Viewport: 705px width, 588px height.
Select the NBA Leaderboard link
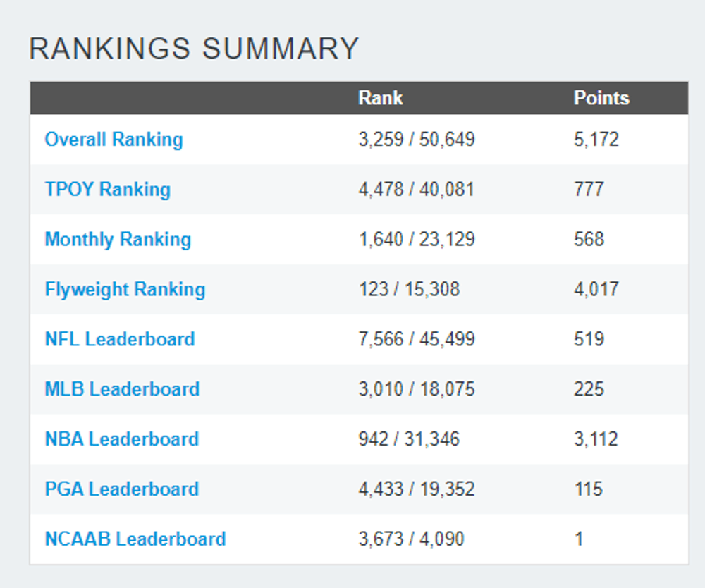[x=121, y=439]
